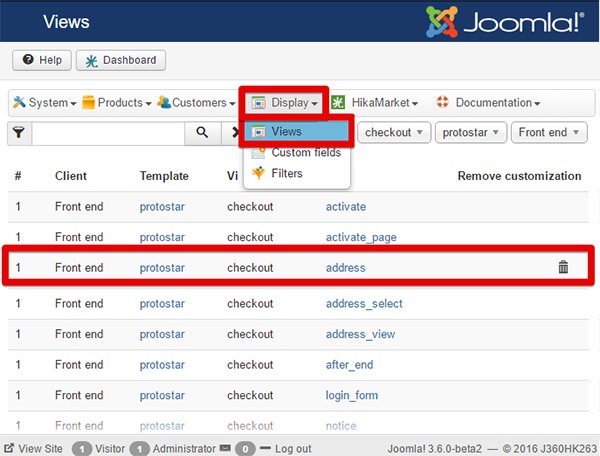Viewport: 600px width, 456px height.
Task: Click the Customers people icon
Action: 164,102
